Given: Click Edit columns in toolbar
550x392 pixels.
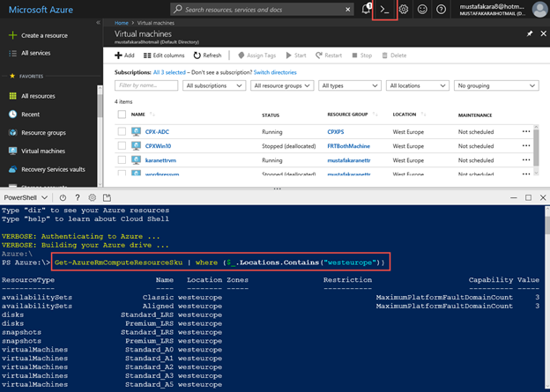Looking at the screenshot, I should (164, 55).
